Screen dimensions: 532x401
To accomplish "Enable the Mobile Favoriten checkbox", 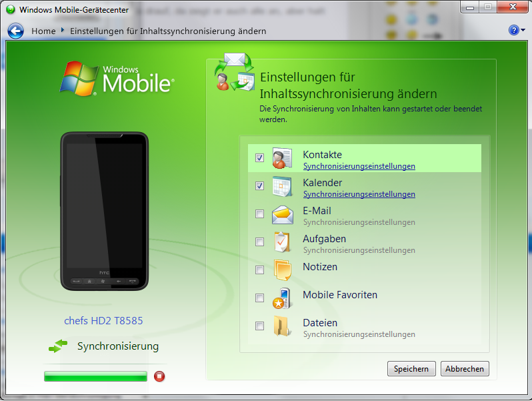I will (259, 298).
